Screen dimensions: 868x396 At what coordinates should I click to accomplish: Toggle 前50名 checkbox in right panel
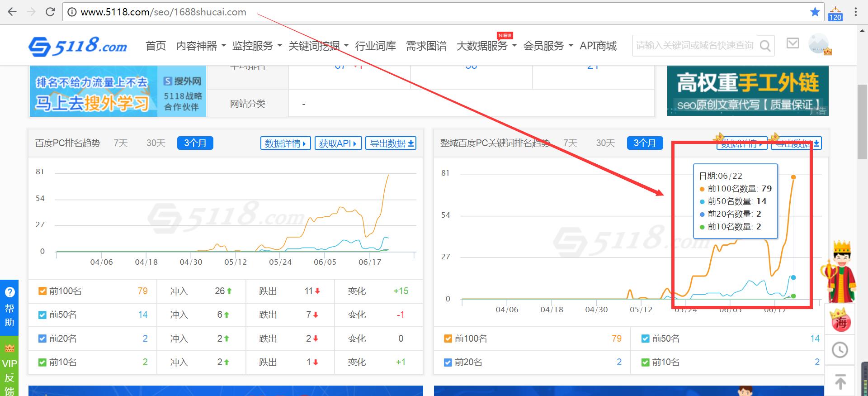coord(646,339)
